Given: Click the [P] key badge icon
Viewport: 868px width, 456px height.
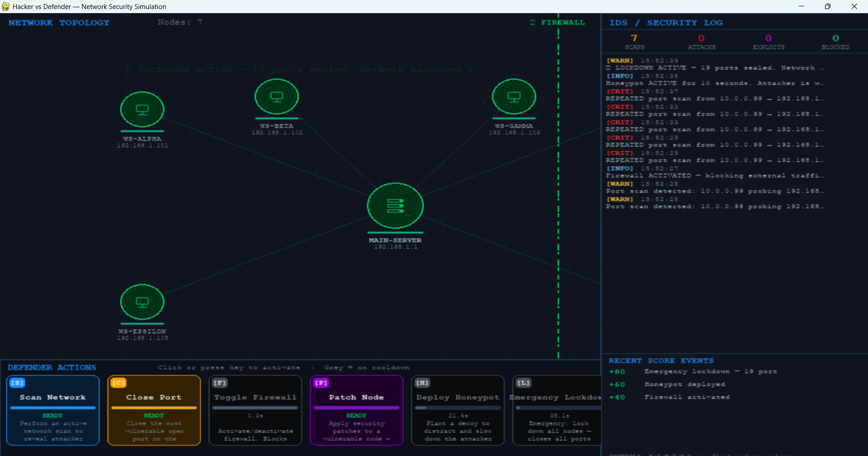Looking at the screenshot, I should pos(321,383).
